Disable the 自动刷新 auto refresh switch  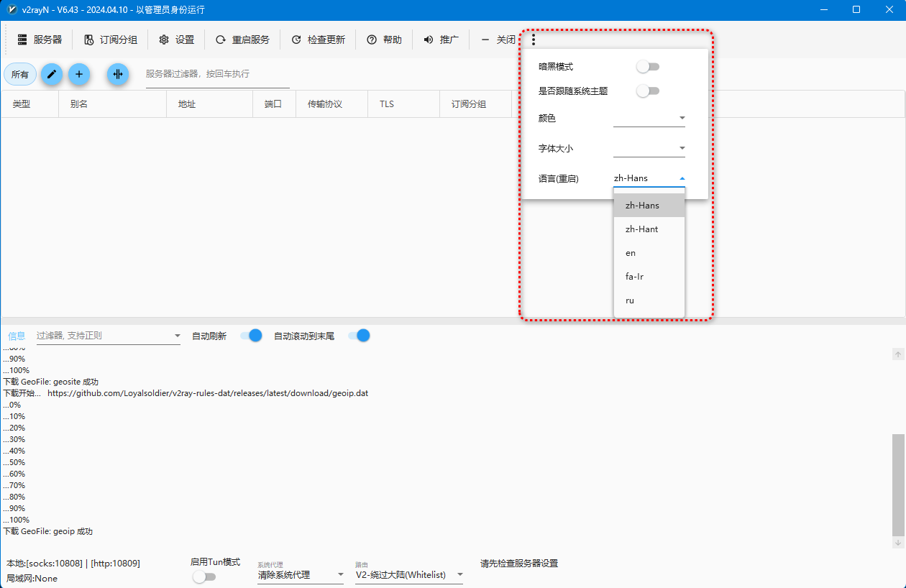[x=251, y=336]
